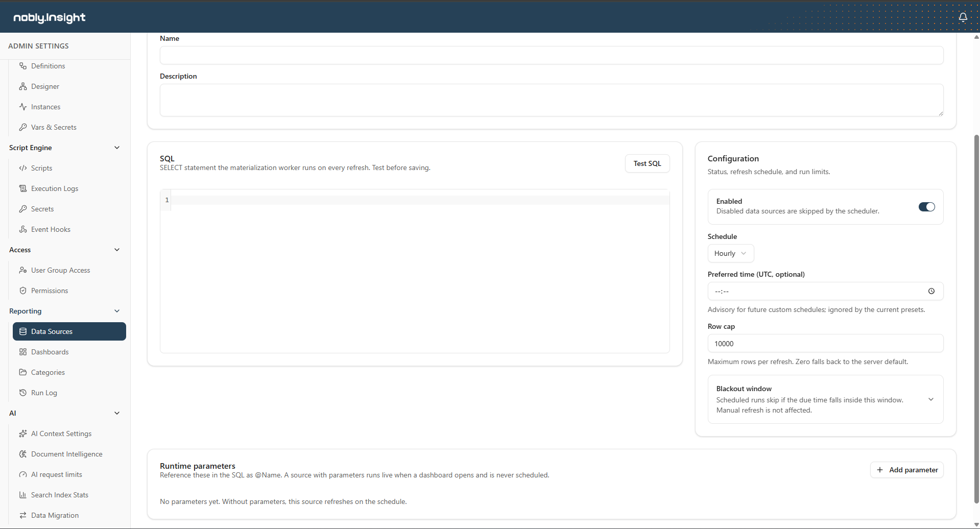Open AI request limits link
Screen dimensions: 980x529
point(69,474)
